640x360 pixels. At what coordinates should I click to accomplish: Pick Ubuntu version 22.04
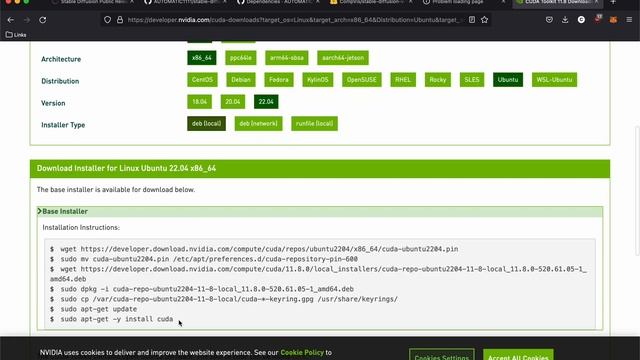coord(266,102)
